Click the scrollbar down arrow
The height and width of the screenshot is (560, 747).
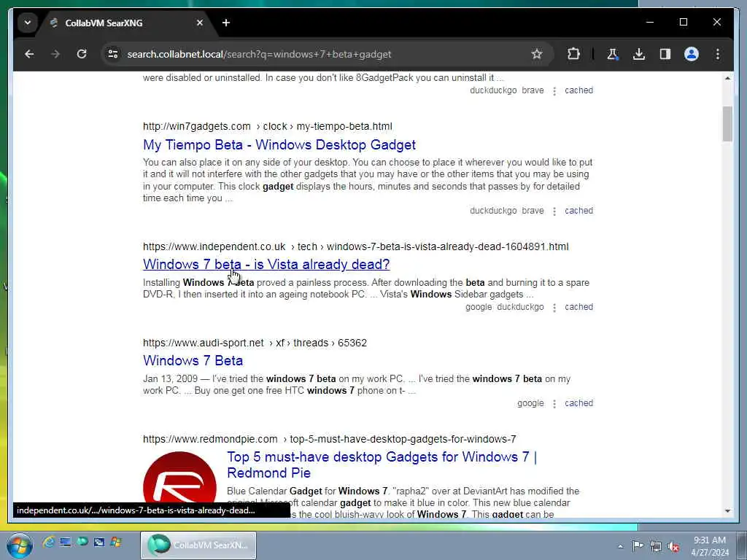pyautogui.click(x=727, y=511)
